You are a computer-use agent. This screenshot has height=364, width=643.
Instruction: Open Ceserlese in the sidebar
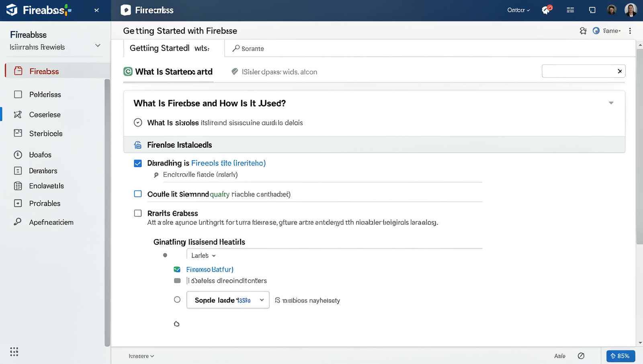45,115
